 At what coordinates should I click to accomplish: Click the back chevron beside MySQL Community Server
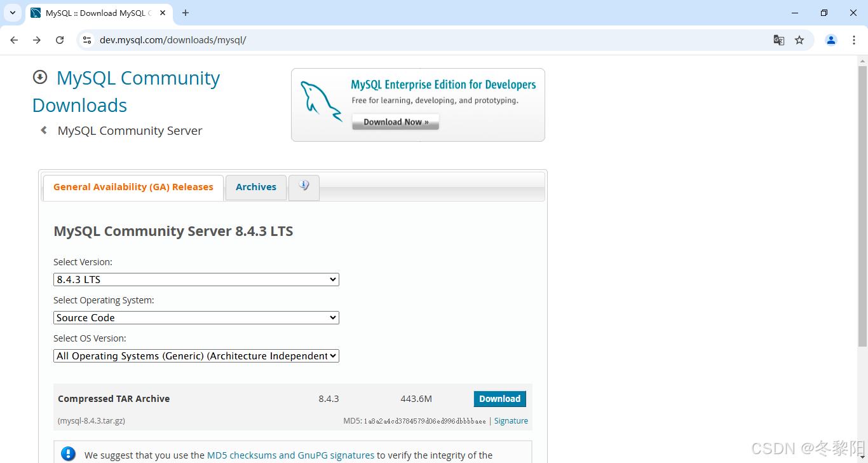[44, 130]
